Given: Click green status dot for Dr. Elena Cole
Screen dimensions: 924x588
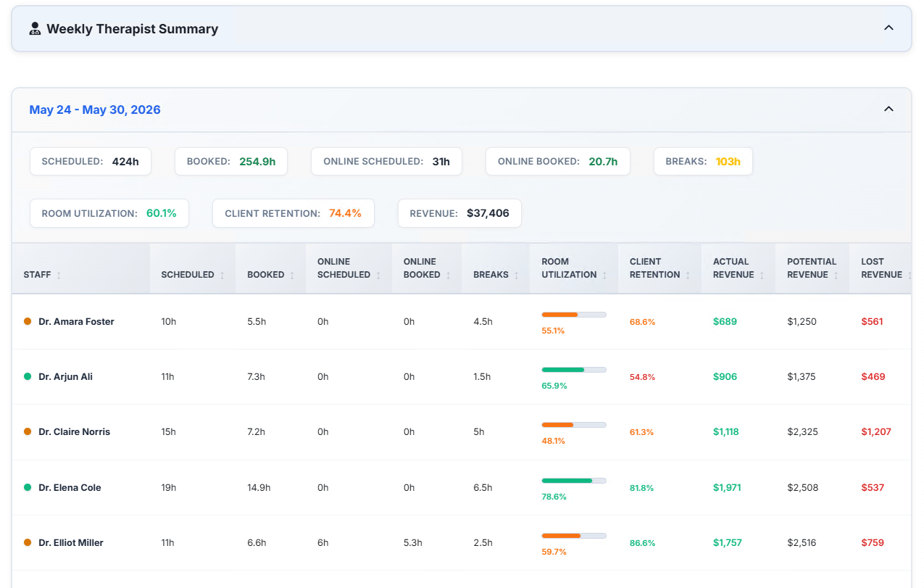Looking at the screenshot, I should click(28, 487).
